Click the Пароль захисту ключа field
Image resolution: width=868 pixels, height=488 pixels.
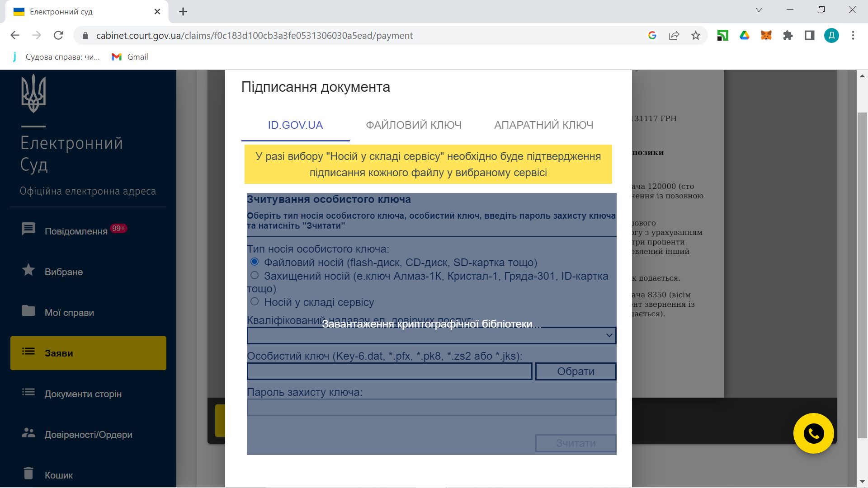(431, 407)
